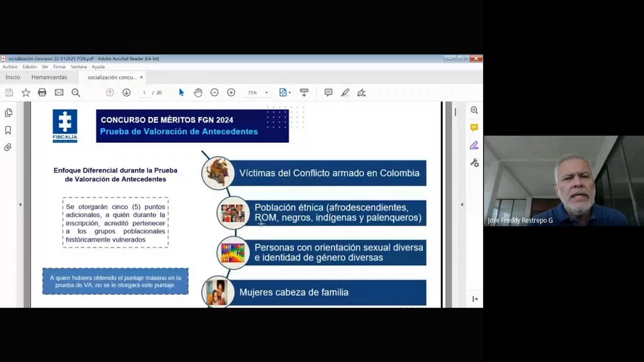Viewport: 644px width, 362px height.
Task: Collapse the left navigation pane arrow
Action: [20, 205]
